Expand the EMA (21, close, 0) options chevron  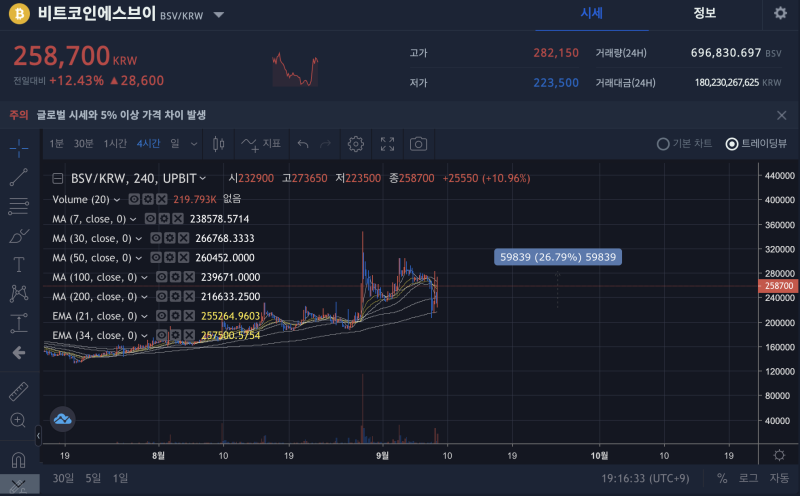(x=144, y=316)
